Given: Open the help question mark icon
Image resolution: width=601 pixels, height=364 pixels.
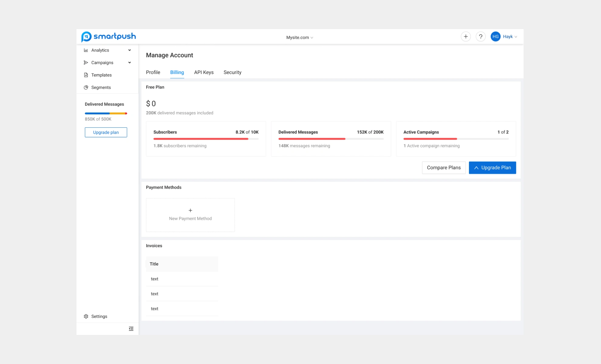Looking at the screenshot, I should (x=480, y=36).
